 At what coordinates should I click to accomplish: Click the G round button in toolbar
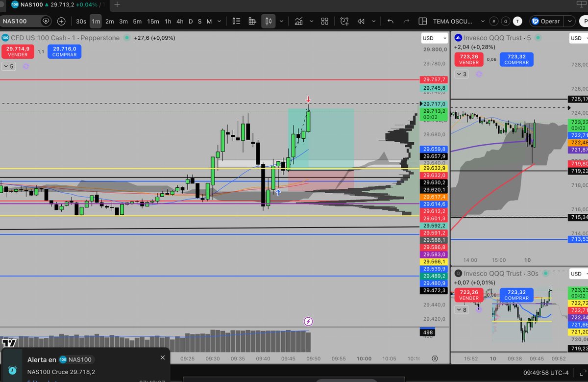pyautogui.click(x=506, y=21)
